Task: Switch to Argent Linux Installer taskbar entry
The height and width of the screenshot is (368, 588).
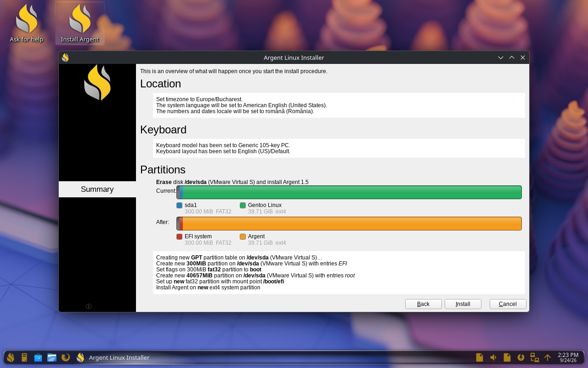Action: click(113, 357)
